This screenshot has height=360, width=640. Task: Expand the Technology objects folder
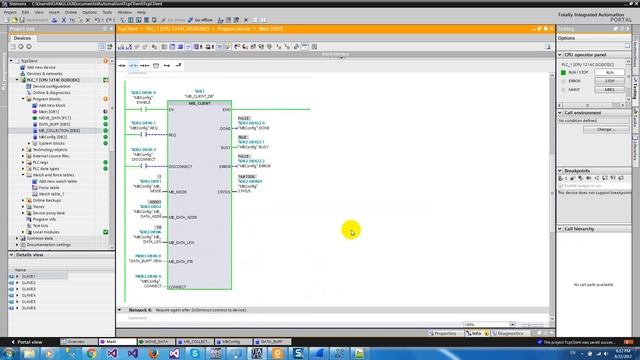coord(23,150)
